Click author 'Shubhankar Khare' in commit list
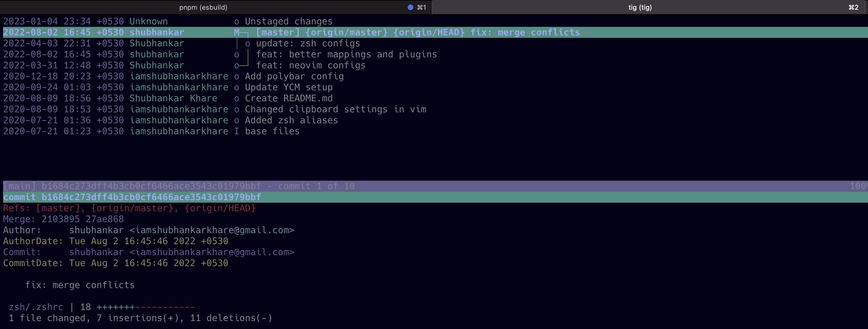Image resolution: width=868 pixels, height=329 pixels. coord(173,98)
